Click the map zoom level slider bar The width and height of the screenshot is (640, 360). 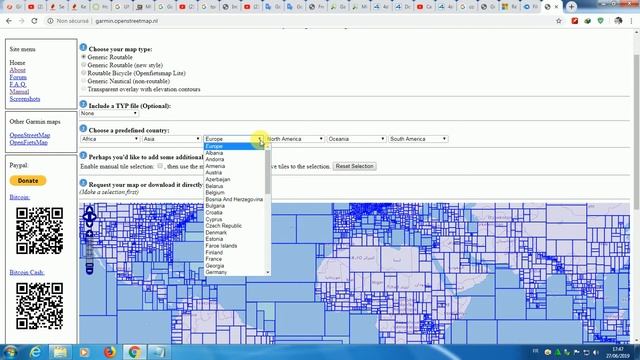[89, 251]
